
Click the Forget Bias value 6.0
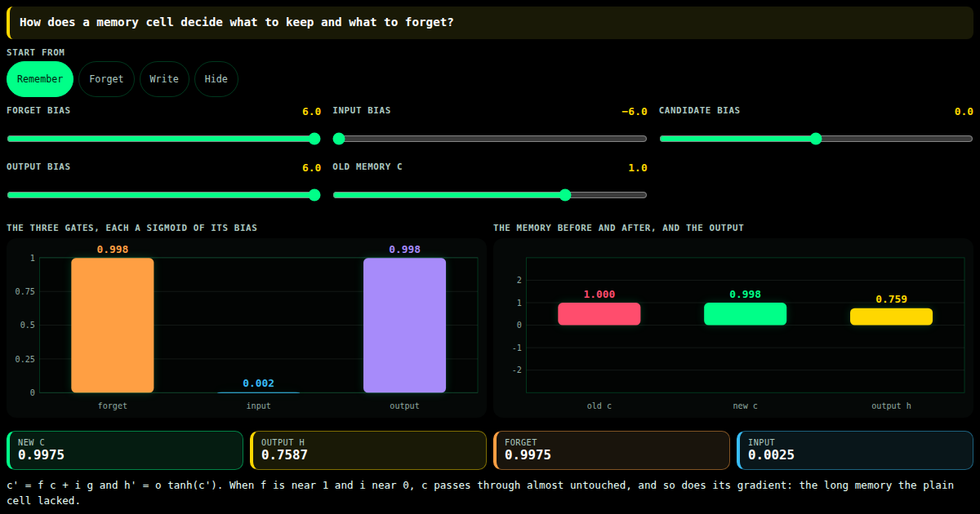[x=312, y=112]
